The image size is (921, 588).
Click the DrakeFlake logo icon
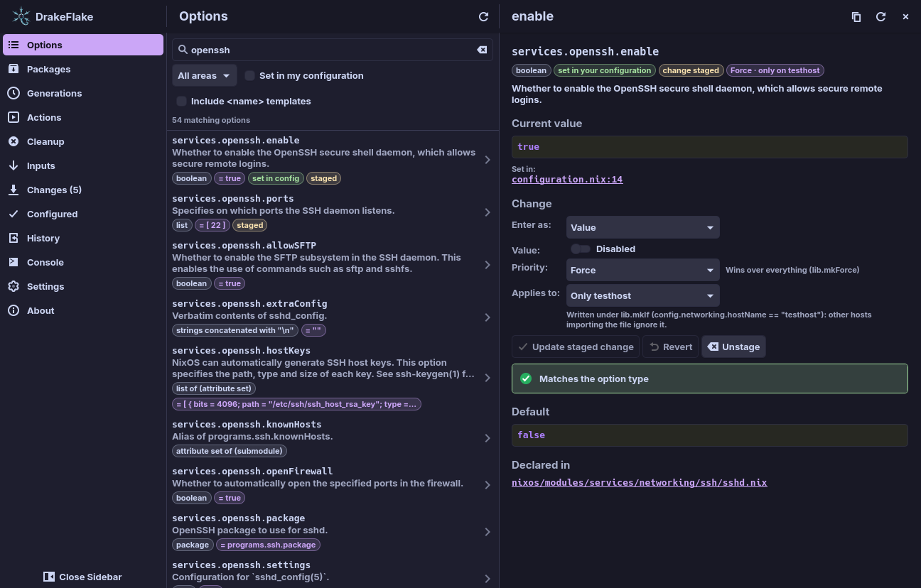tap(21, 16)
